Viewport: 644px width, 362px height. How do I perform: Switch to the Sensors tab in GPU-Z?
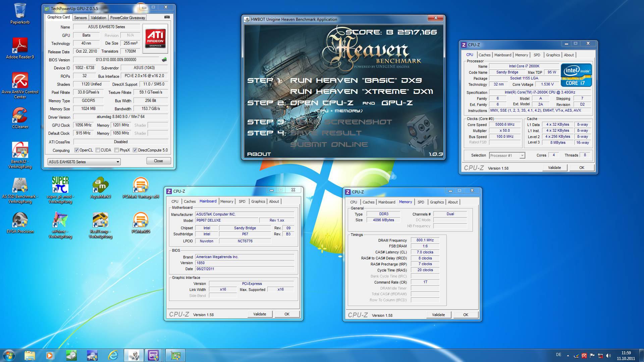coord(80,18)
